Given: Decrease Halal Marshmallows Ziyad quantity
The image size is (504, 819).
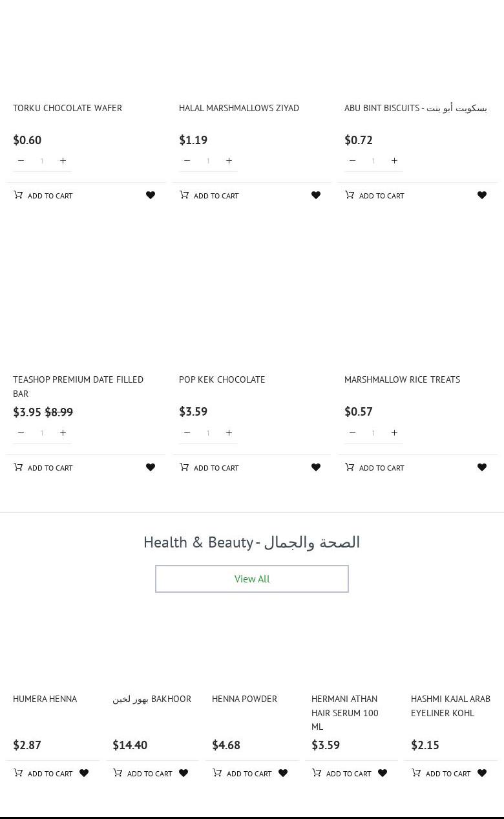Looking at the screenshot, I should (x=187, y=161).
